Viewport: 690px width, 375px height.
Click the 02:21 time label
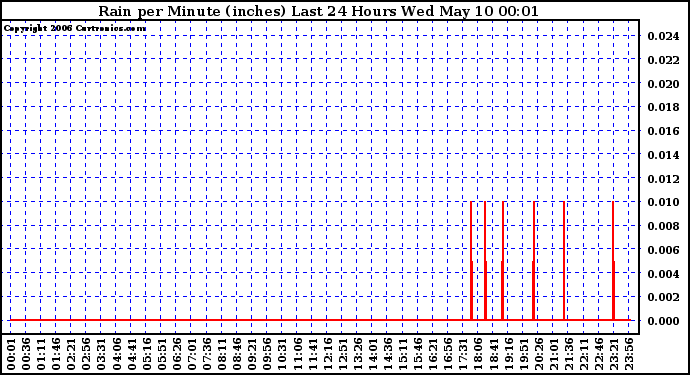point(71,354)
